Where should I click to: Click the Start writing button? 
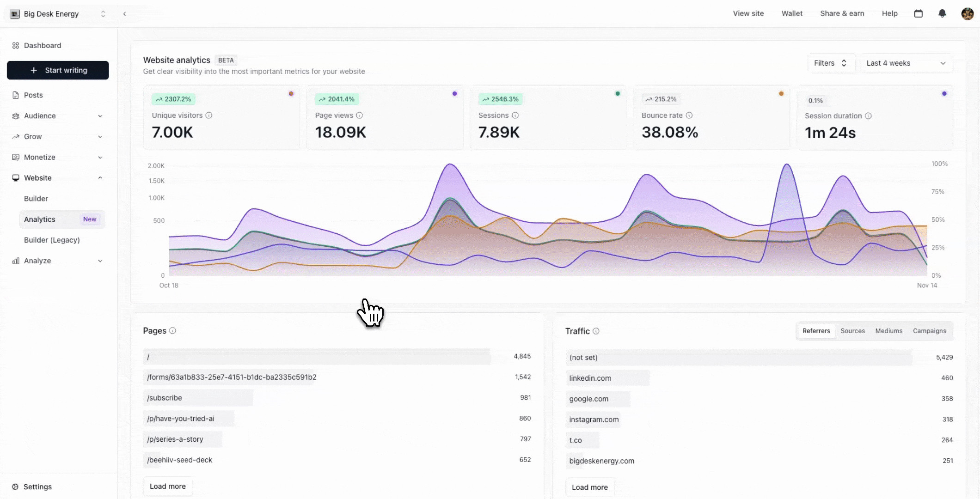[x=58, y=70]
